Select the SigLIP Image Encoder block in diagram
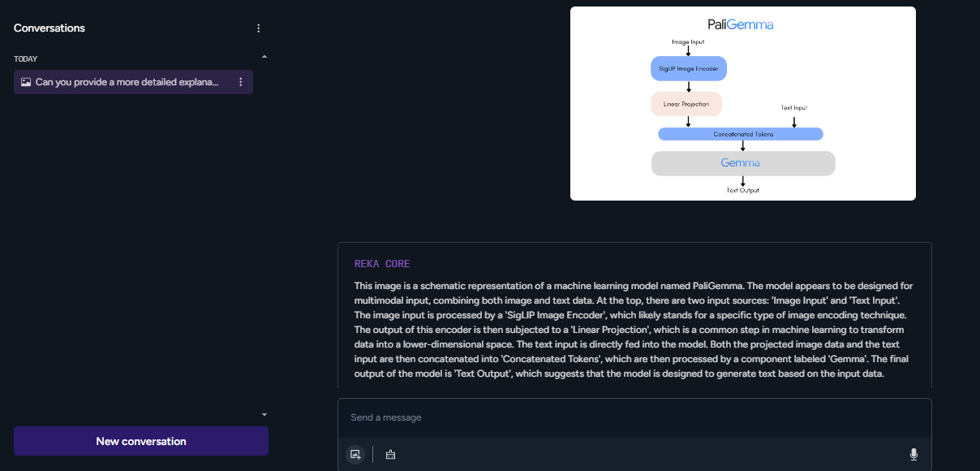980x471 pixels. point(688,68)
